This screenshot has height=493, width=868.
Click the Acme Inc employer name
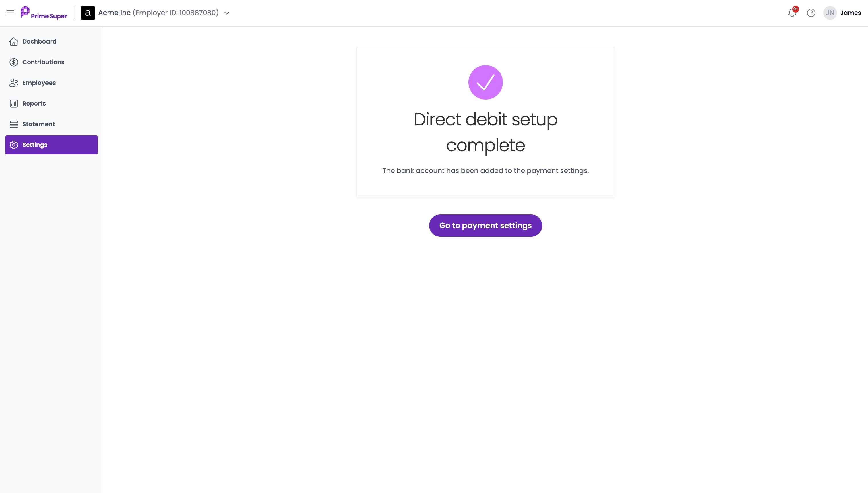point(114,13)
